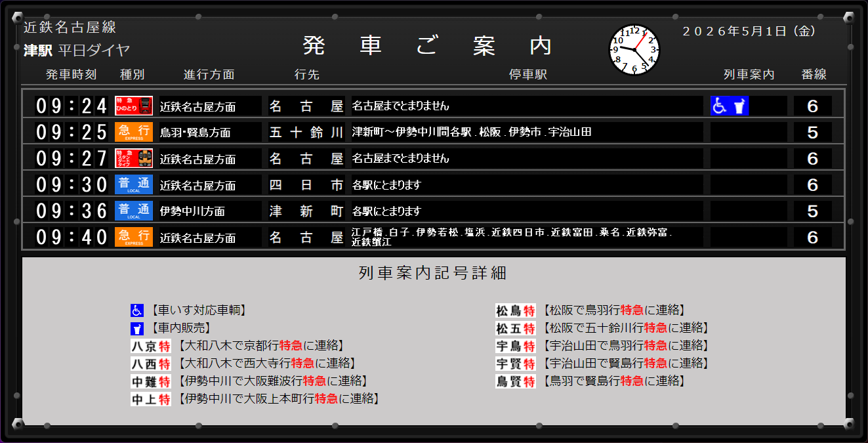868x443 pixels.
Task: Click the 09:30 departure time
Action: pyautogui.click(x=71, y=184)
